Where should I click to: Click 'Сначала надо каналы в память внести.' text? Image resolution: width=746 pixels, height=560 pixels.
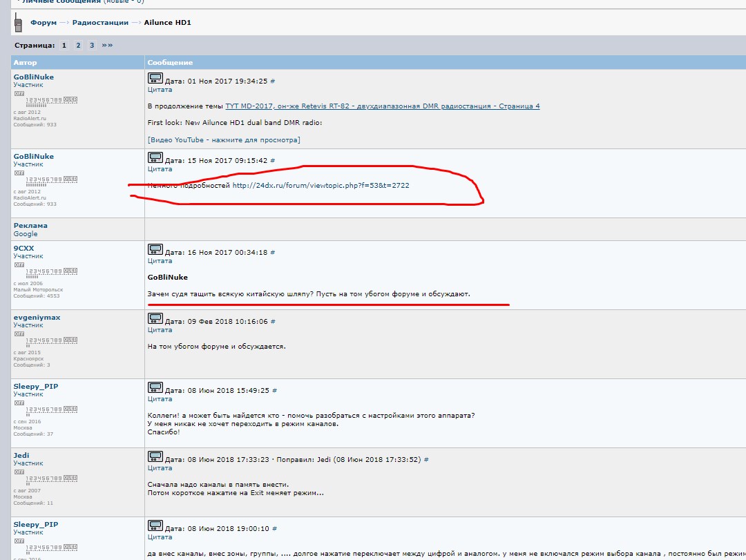pos(218,484)
